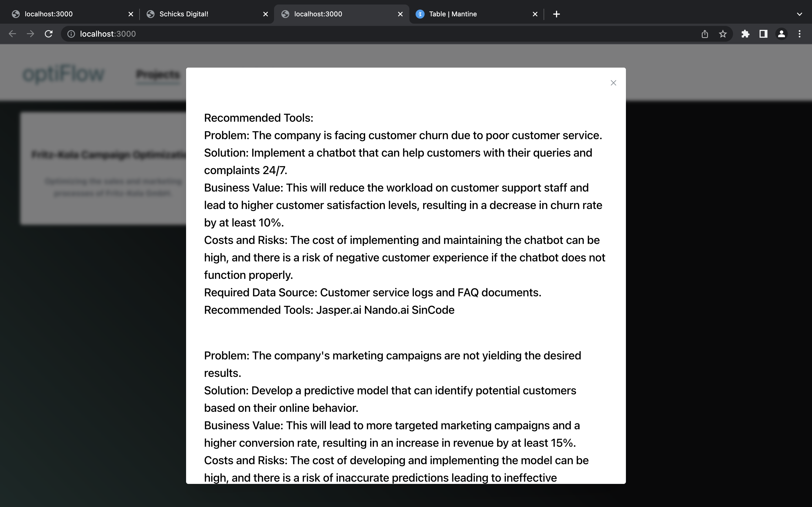
Task: Close the Table | Mantine tab
Action: [x=535, y=14]
